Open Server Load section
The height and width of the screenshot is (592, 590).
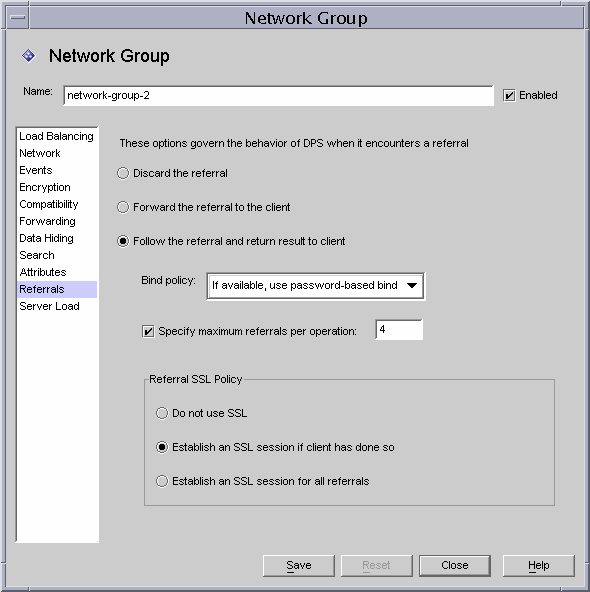tap(57, 306)
